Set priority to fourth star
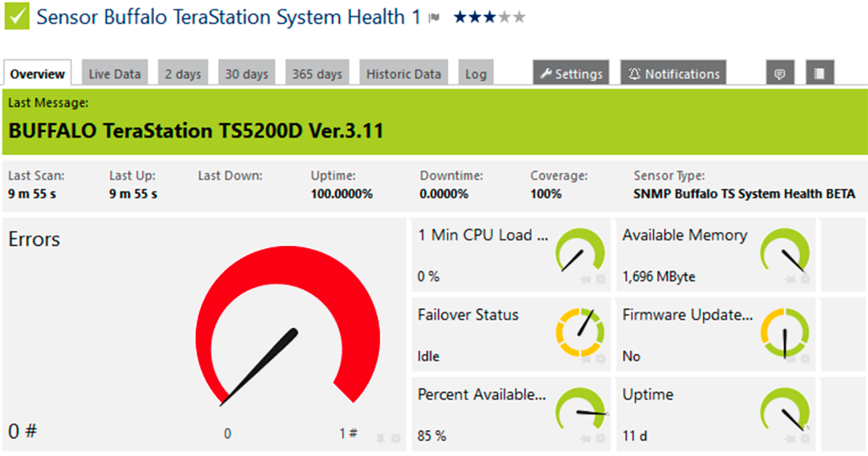Viewport: 868px width, 456px height. pyautogui.click(x=504, y=18)
